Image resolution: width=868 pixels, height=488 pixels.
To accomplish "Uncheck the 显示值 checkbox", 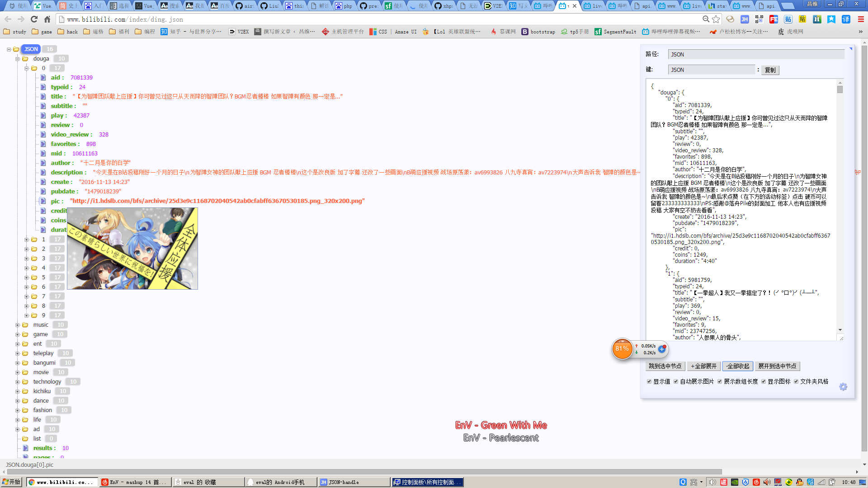I will click(649, 381).
